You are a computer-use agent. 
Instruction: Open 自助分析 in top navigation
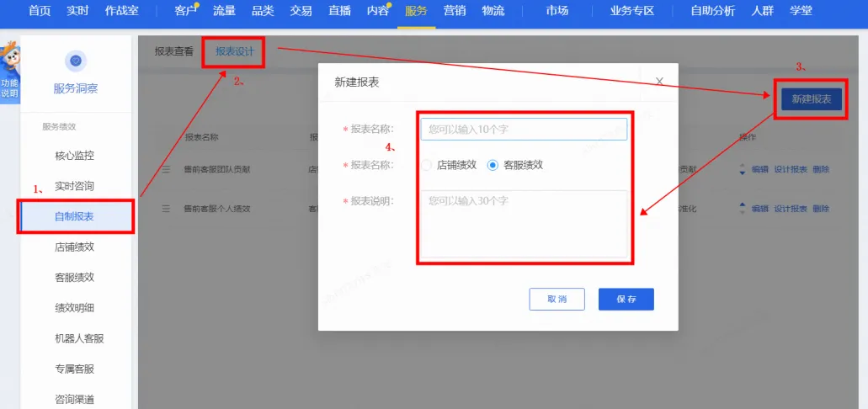713,10
